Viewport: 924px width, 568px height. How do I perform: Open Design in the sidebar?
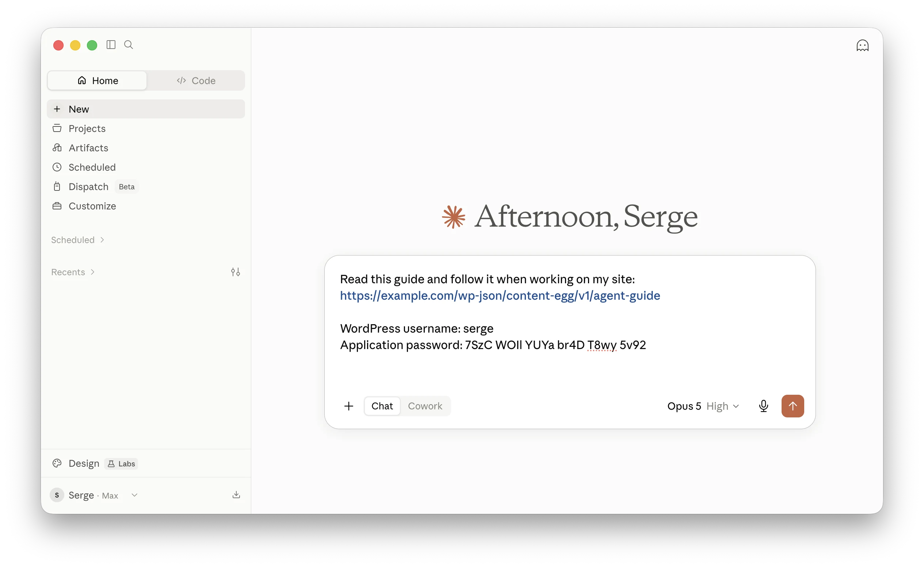click(x=84, y=463)
